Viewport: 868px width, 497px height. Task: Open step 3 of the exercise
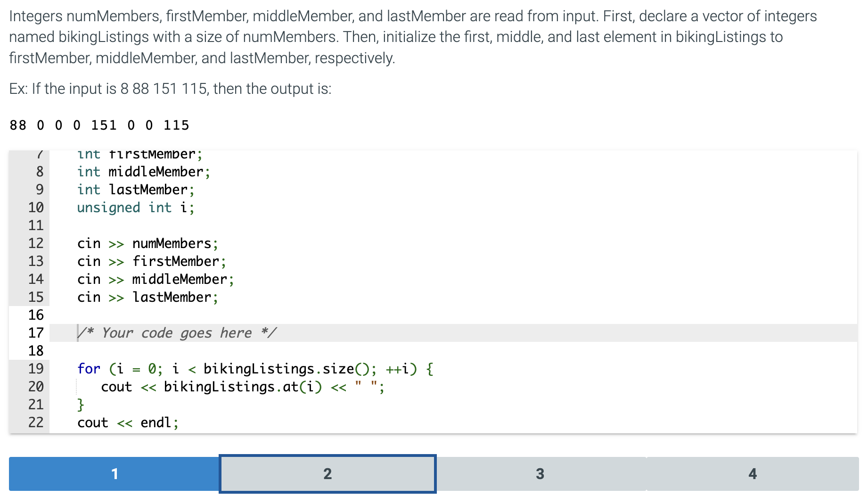540,474
